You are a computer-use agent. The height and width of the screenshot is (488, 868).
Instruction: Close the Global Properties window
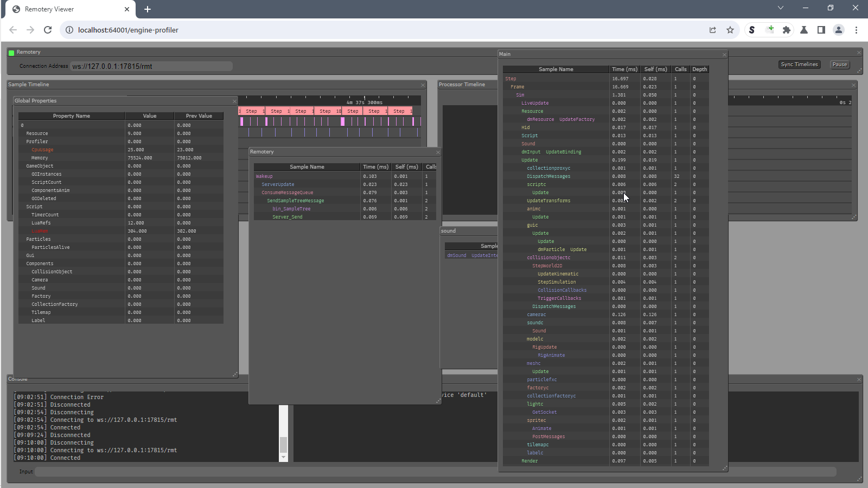pyautogui.click(x=234, y=101)
